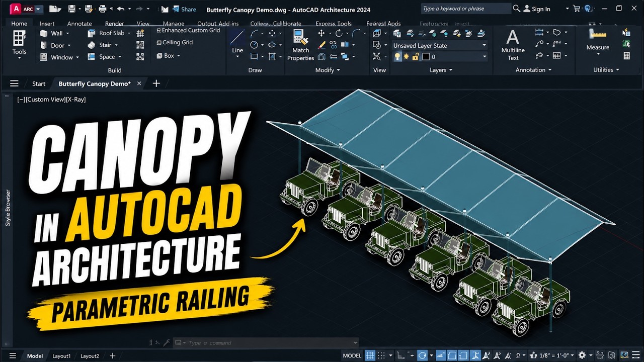Image resolution: width=644 pixels, height=362 pixels.
Task: Click the keyword search input field
Action: pyautogui.click(x=465, y=9)
